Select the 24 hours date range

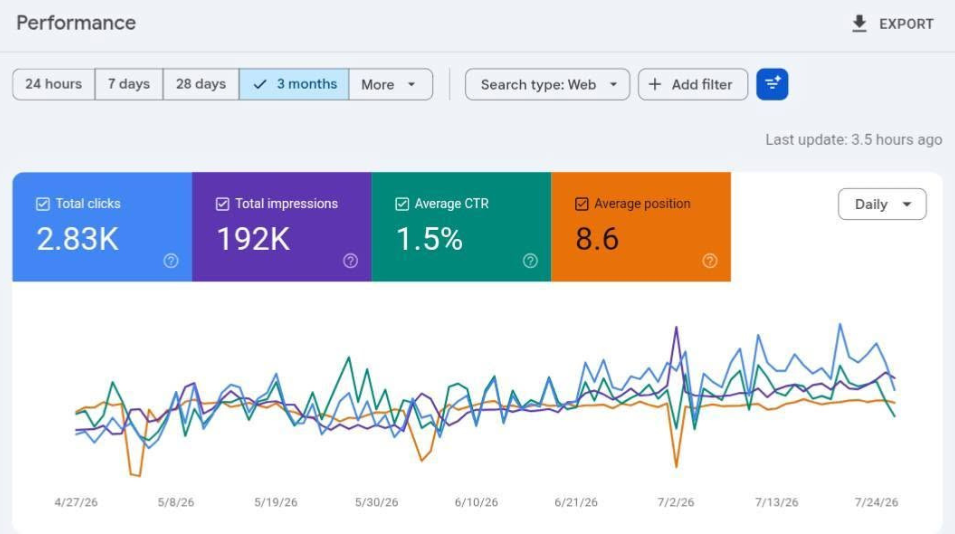click(54, 84)
